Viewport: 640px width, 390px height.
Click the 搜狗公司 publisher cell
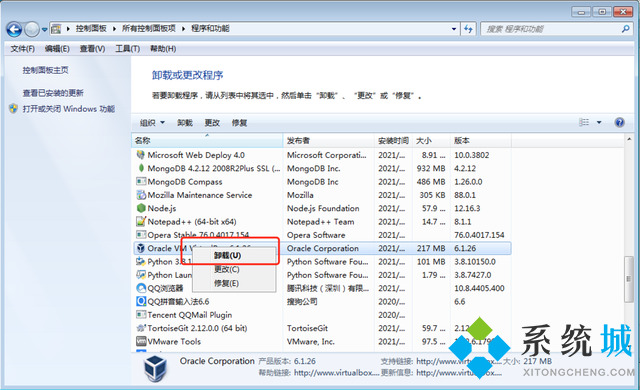click(302, 302)
